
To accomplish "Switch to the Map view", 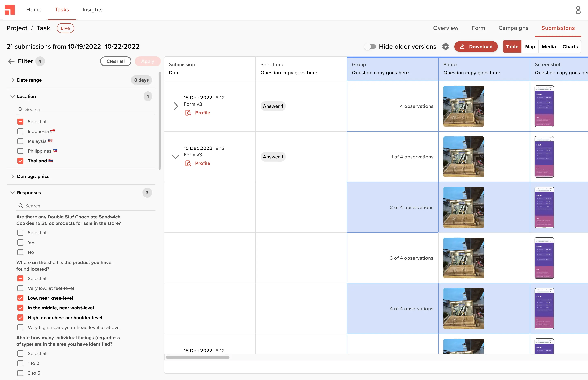I will [530, 46].
